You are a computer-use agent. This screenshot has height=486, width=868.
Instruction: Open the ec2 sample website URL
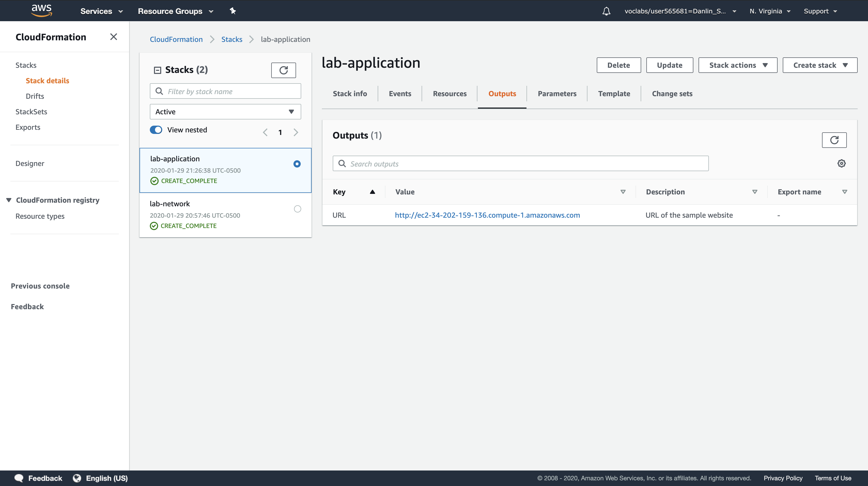(x=487, y=215)
